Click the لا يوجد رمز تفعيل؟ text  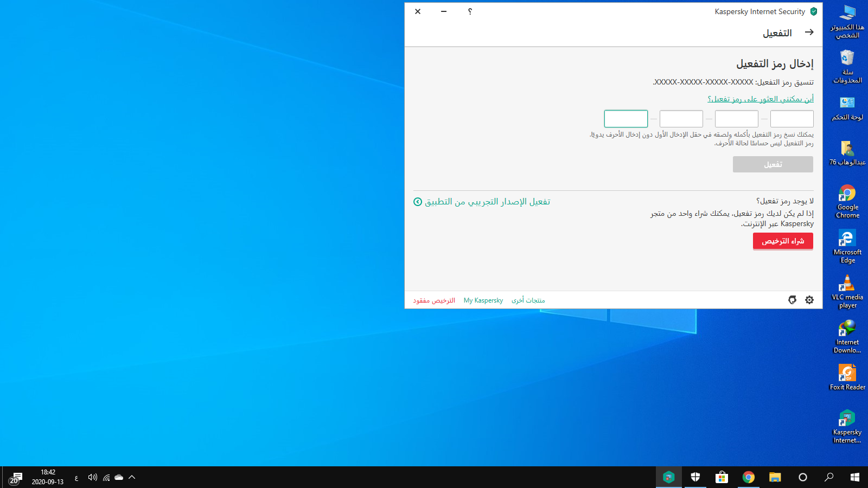(785, 201)
